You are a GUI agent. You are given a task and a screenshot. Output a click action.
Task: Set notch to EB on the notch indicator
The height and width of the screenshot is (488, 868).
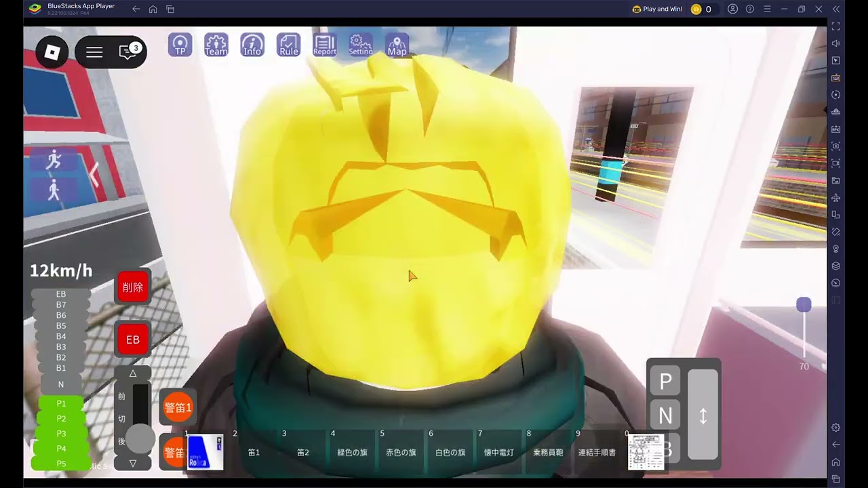pyautogui.click(x=61, y=294)
